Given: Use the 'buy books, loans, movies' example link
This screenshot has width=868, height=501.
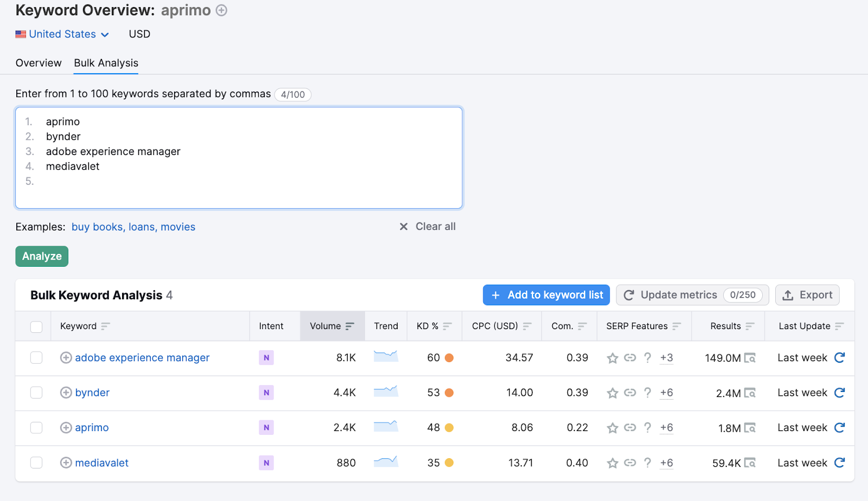Looking at the screenshot, I should tap(133, 227).
